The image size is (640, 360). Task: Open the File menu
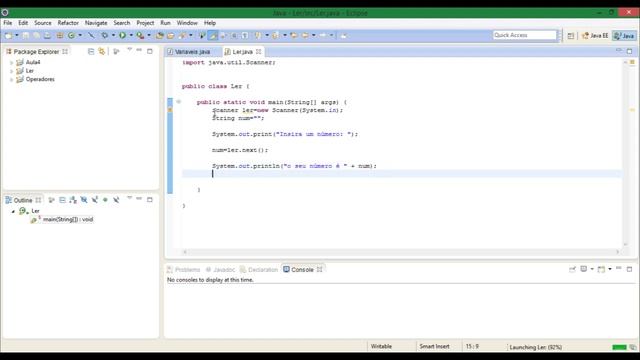pyautogui.click(x=8, y=23)
